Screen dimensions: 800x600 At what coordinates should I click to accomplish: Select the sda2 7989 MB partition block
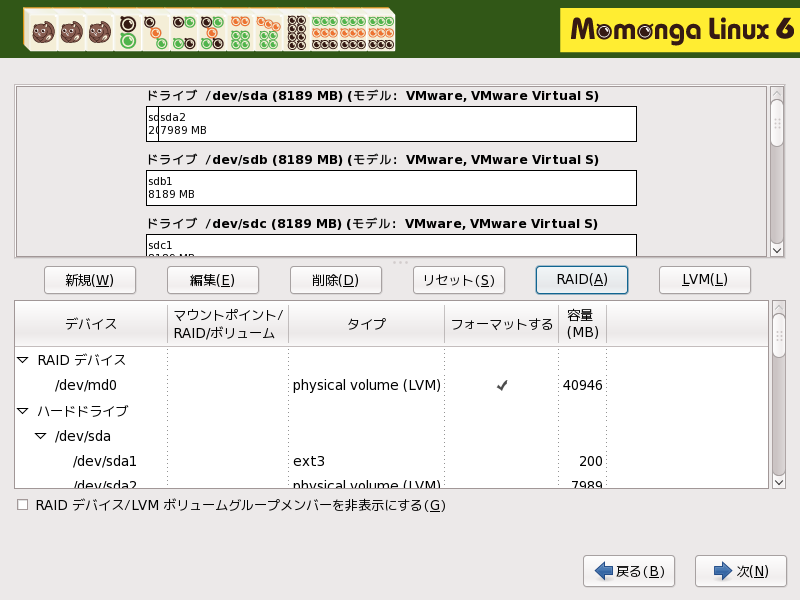pos(397,124)
